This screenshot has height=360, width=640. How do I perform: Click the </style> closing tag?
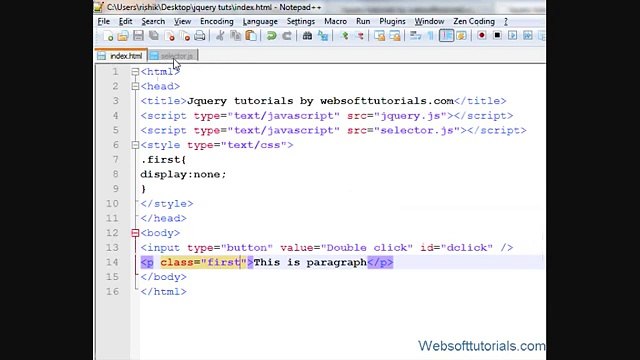[167, 204]
